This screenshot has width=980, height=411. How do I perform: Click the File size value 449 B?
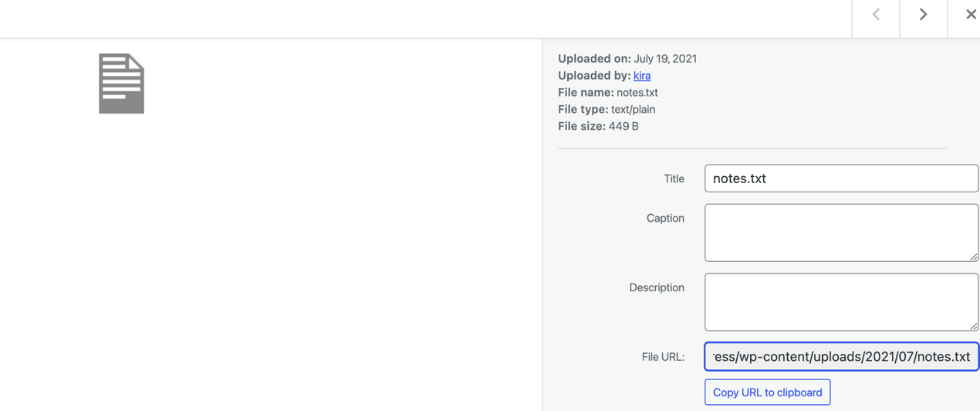click(x=623, y=127)
